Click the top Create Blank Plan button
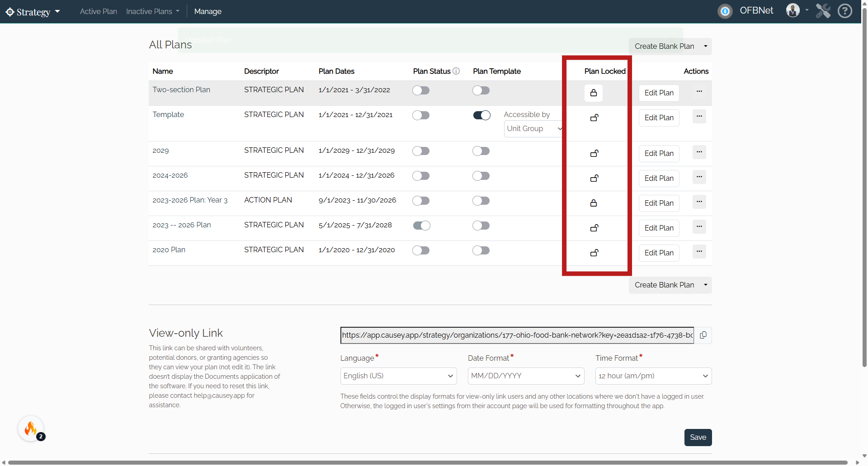This screenshot has width=868, height=466. (x=664, y=47)
